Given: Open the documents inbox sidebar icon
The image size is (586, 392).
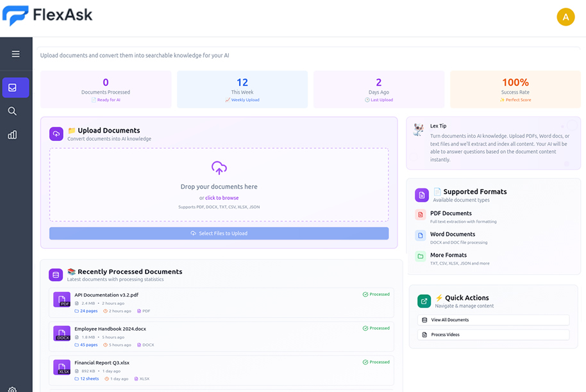Looking at the screenshot, I should (15, 87).
